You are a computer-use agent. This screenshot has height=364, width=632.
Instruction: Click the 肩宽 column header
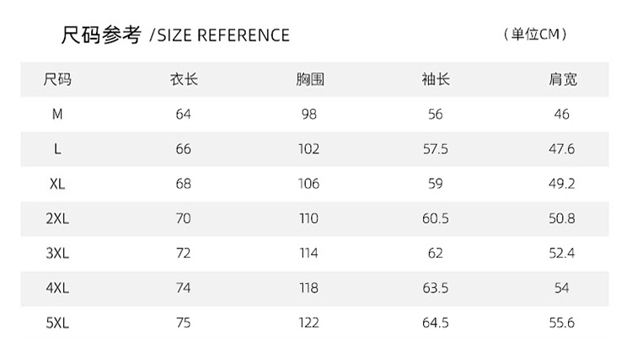(562, 80)
